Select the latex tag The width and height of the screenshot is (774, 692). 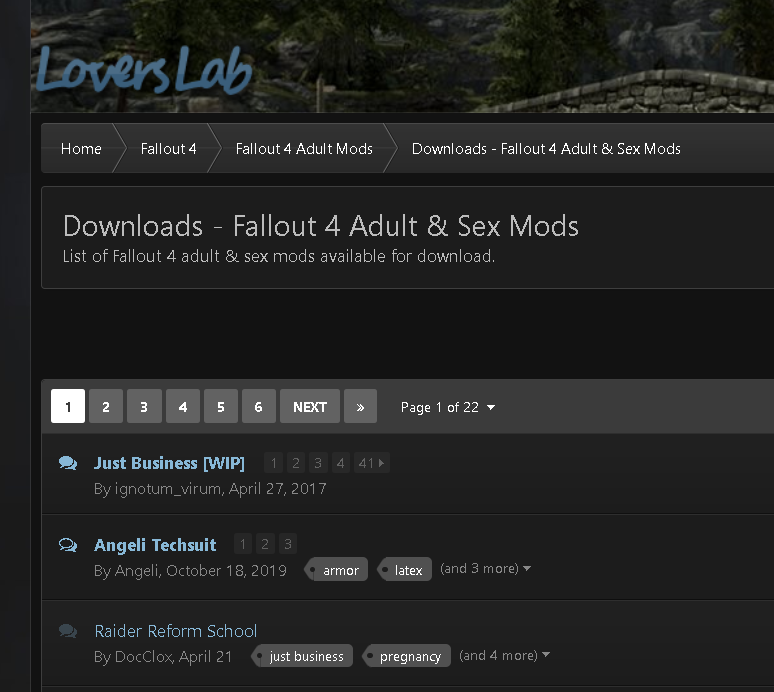coord(405,570)
